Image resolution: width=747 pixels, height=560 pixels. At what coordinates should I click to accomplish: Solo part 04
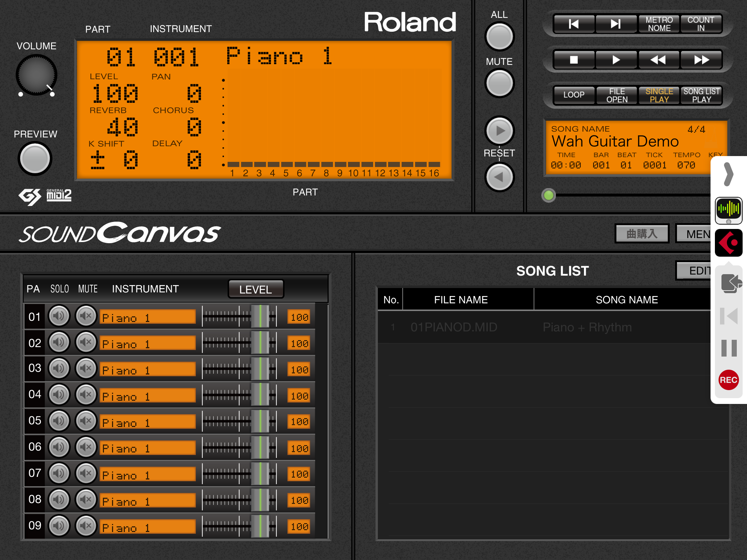pos(59,394)
